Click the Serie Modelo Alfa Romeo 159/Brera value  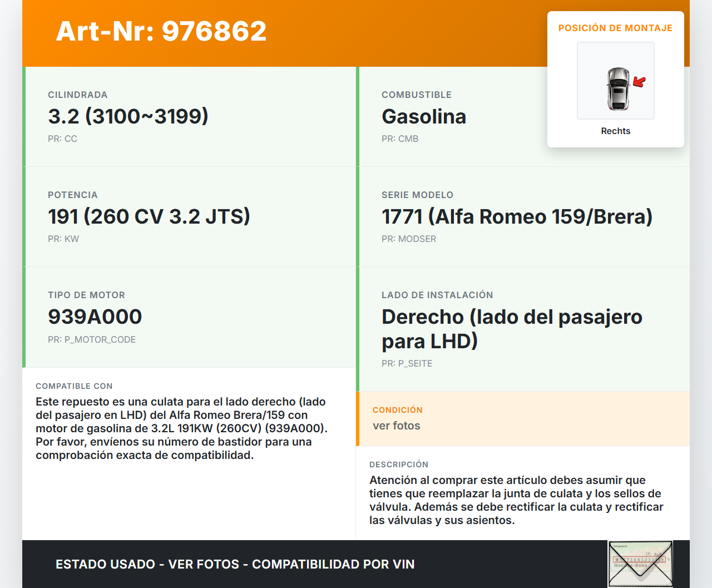[517, 216]
